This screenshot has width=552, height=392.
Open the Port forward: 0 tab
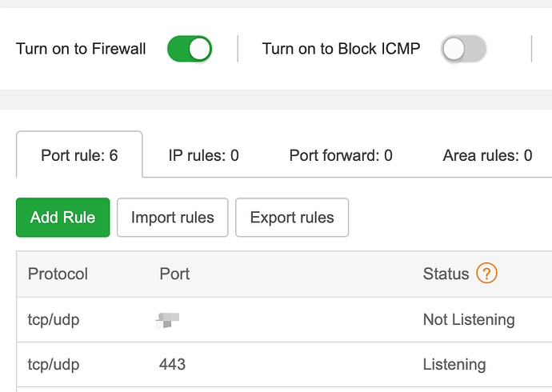[341, 155]
